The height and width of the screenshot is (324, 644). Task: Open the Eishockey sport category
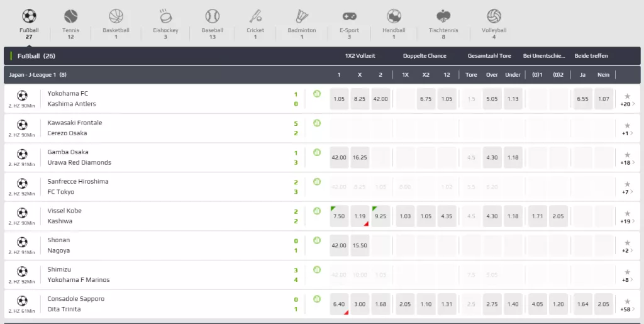(165, 17)
